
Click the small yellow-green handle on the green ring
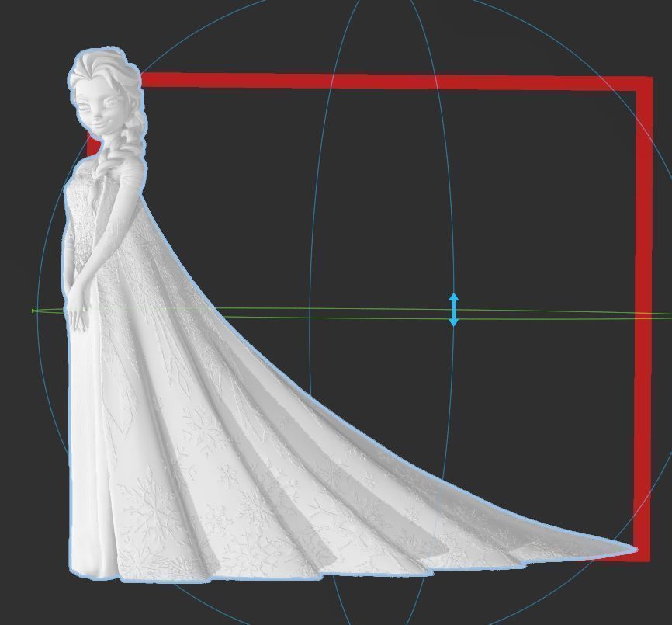(33, 310)
